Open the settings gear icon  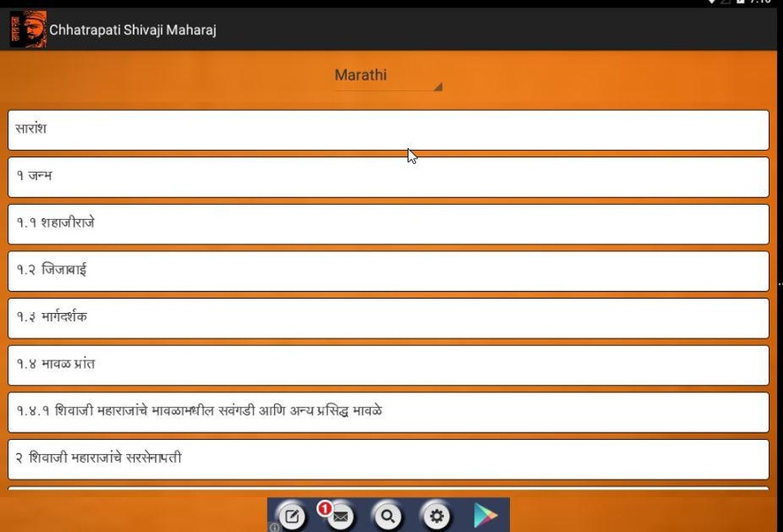pos(436,516)
